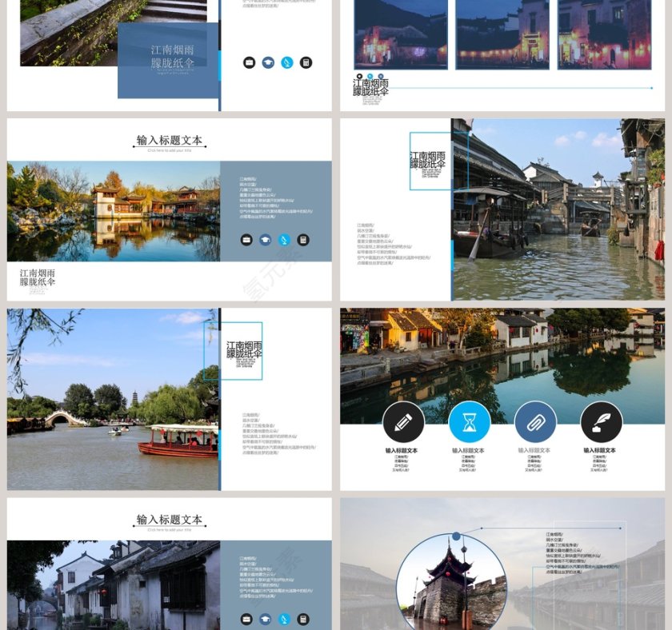Select the paperclip icon on the canal slide
Screen dimensions: 672x630
point(537,421)
